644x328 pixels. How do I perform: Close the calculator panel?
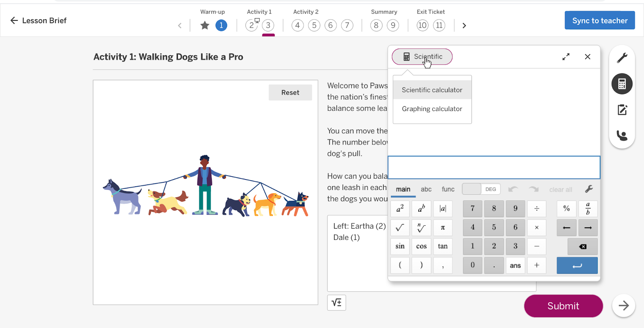pyautogui.click(x=588, y=57)
